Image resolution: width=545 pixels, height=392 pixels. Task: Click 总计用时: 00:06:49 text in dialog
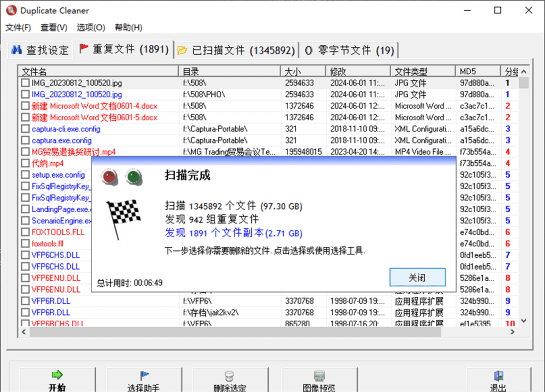pos(130,283)
